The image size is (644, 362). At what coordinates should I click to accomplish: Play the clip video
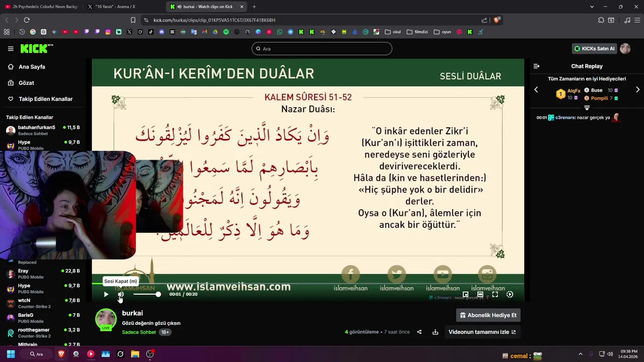click(x=106, y=295)
